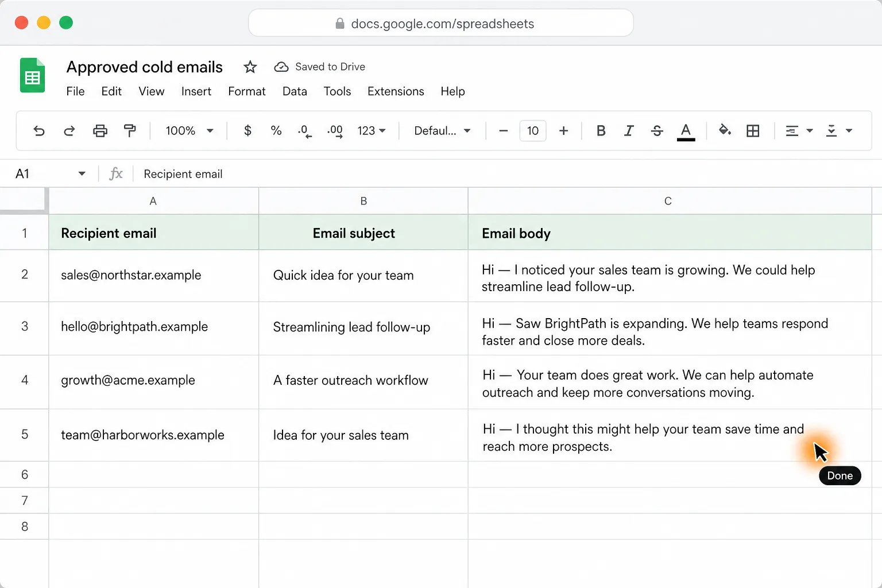Decrease decimal places icon
The image size is (882, 588).
pyautogui.click(x=305, y=131)
